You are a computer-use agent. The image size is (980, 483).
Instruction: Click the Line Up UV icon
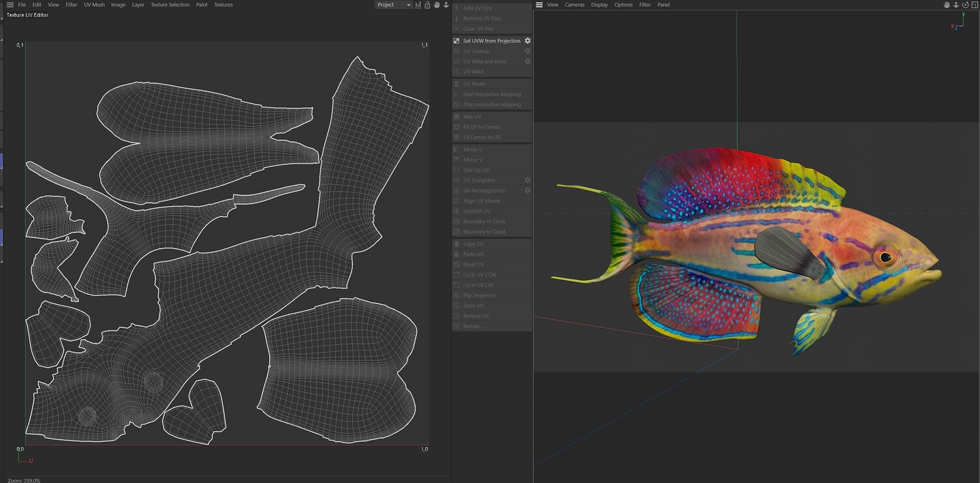pos(457,170)
